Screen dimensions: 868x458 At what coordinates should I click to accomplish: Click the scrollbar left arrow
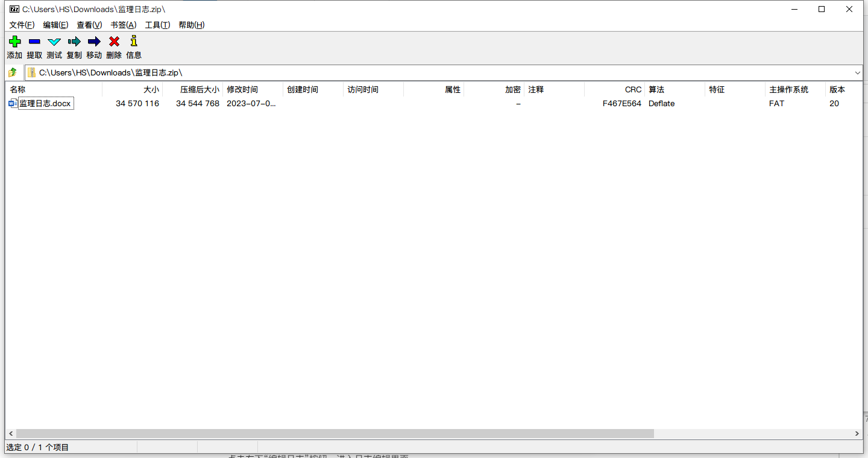tap(10, 433)
